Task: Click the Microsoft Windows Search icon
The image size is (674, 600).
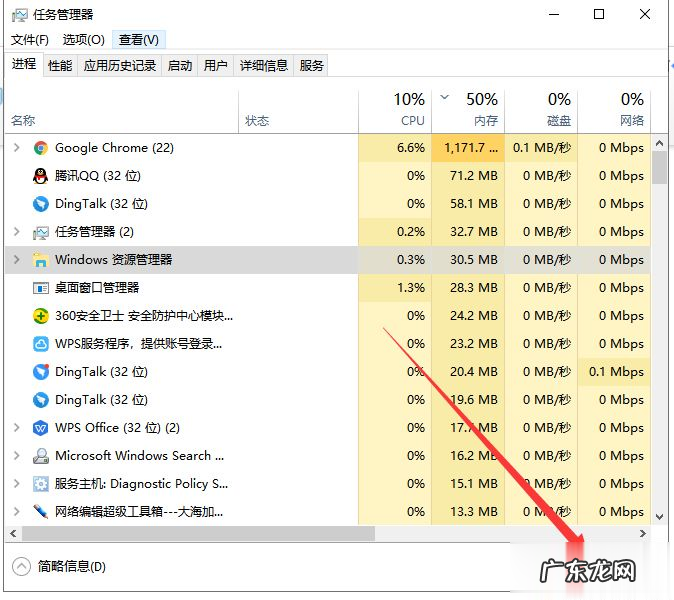Action: pos(40,456)
